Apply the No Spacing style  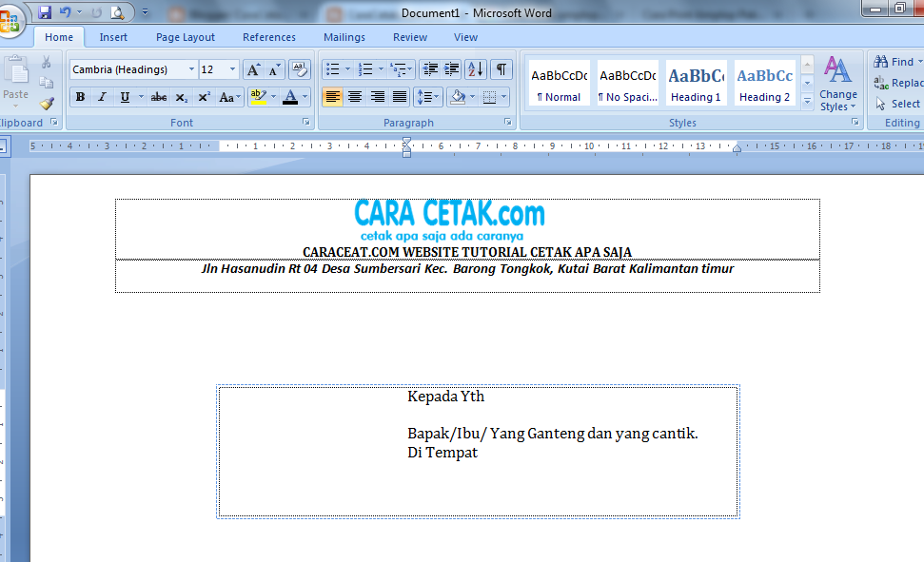point(628,83)
